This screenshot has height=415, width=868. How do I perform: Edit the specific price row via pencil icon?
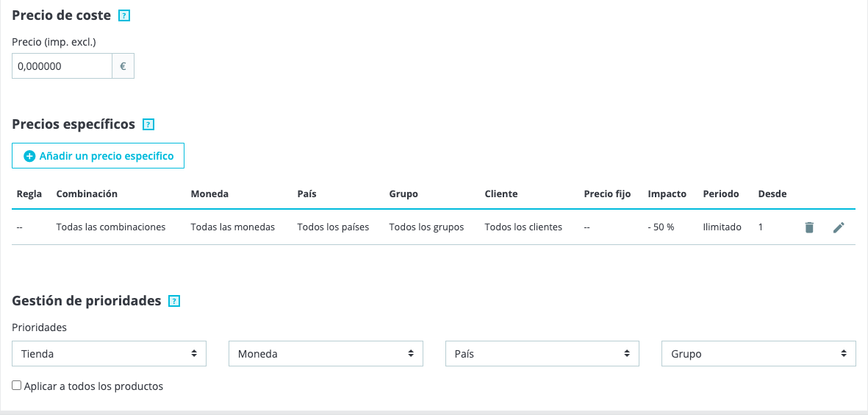[839, 227]
